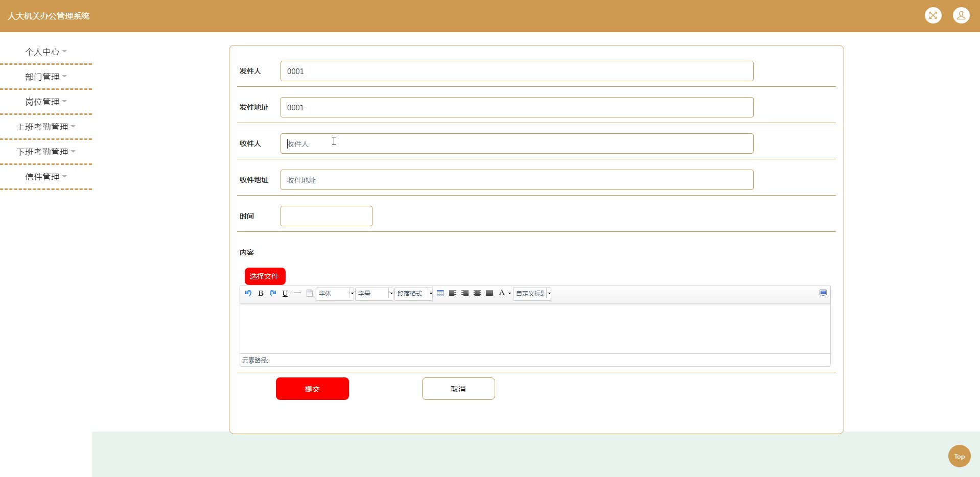Open the 字号 font size dropdown

click(375, 294)
